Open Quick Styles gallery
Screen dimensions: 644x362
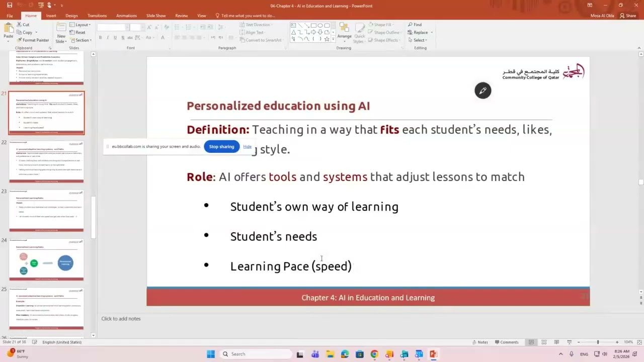click(x=360, y=32)
